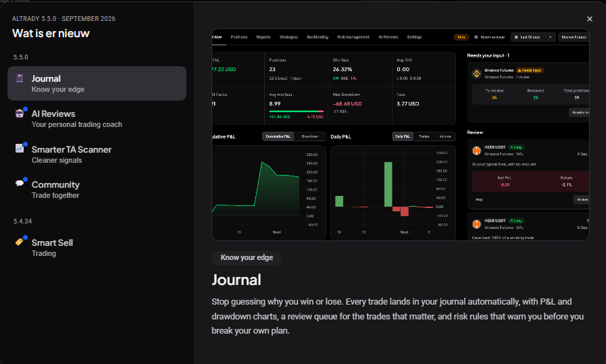The height and width of the screenshot is (364, 606).
Task: Click the Smart Sell tag icon
Action: pyautogui.click(x=20, y=242)
